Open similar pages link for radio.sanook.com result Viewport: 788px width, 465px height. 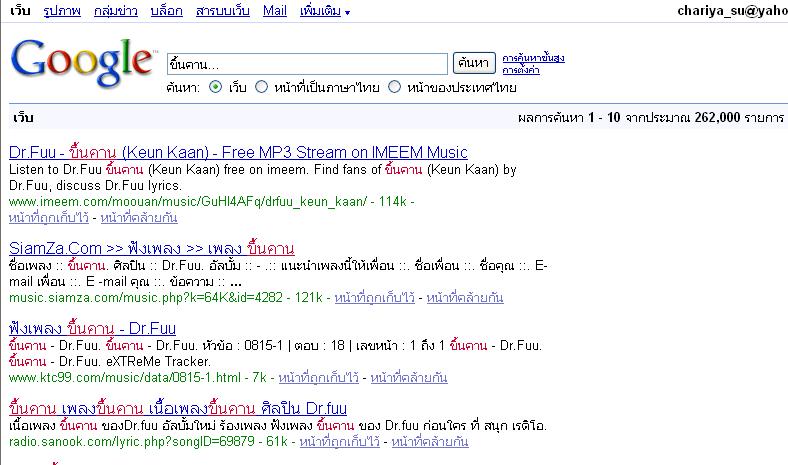click(x=430, y=441)
